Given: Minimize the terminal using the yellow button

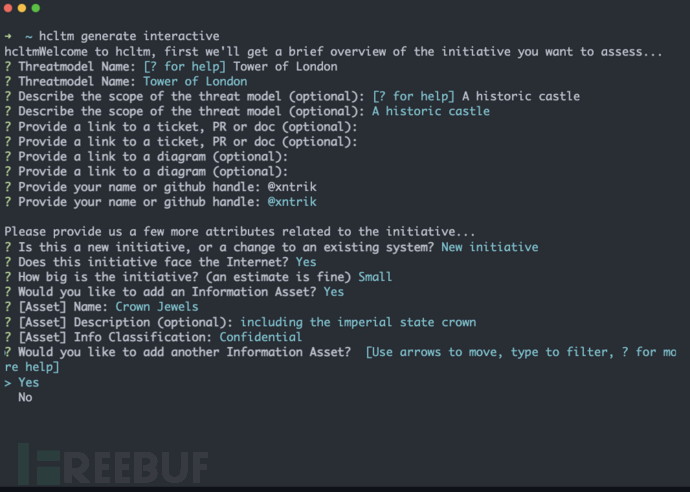Looking at the screenshot, I should coord(22,8).
